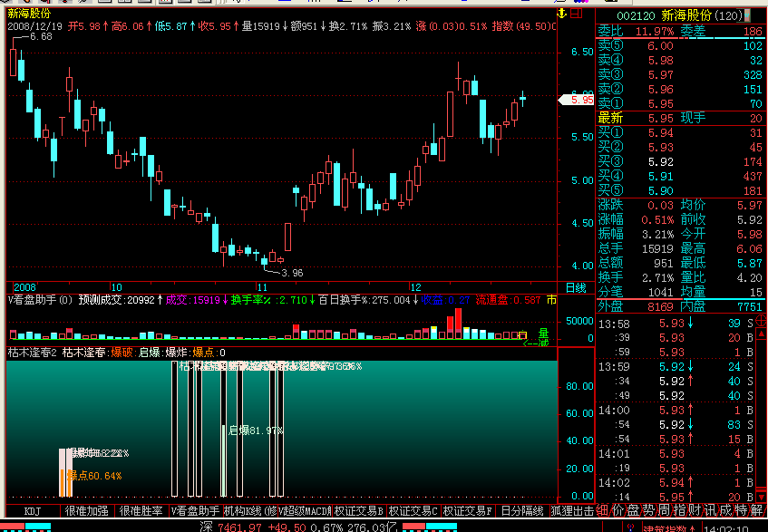
Task: Click the tick list scrollbar track
Action: [761, 416]
